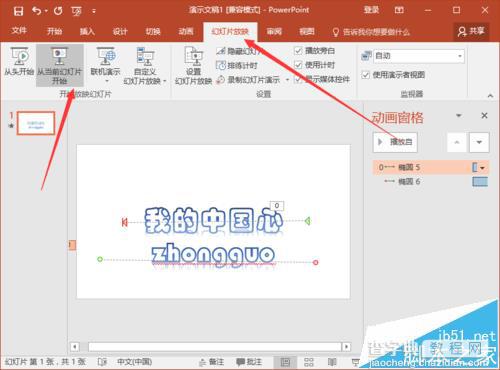Click the 0 animation tag above the title
This screenshot has height=370, width=500.
(x=277, y=206)
